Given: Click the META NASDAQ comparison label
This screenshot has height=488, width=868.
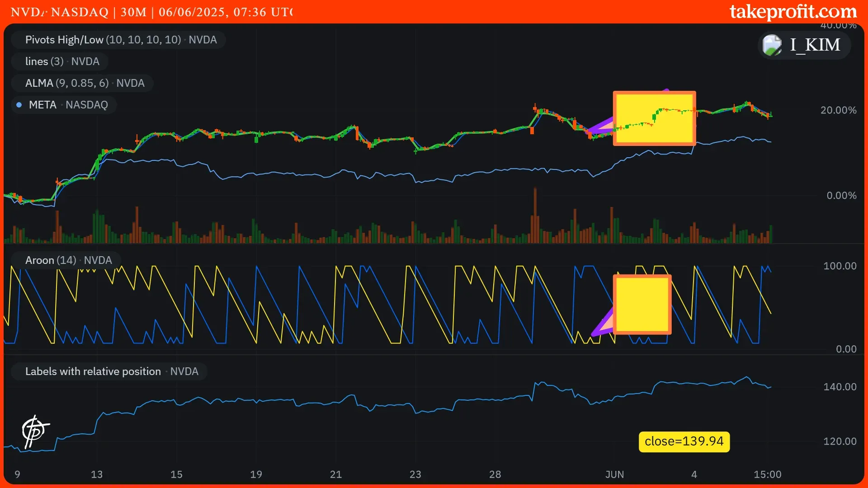Looking at the screenshot, I should tap(68, 105).
